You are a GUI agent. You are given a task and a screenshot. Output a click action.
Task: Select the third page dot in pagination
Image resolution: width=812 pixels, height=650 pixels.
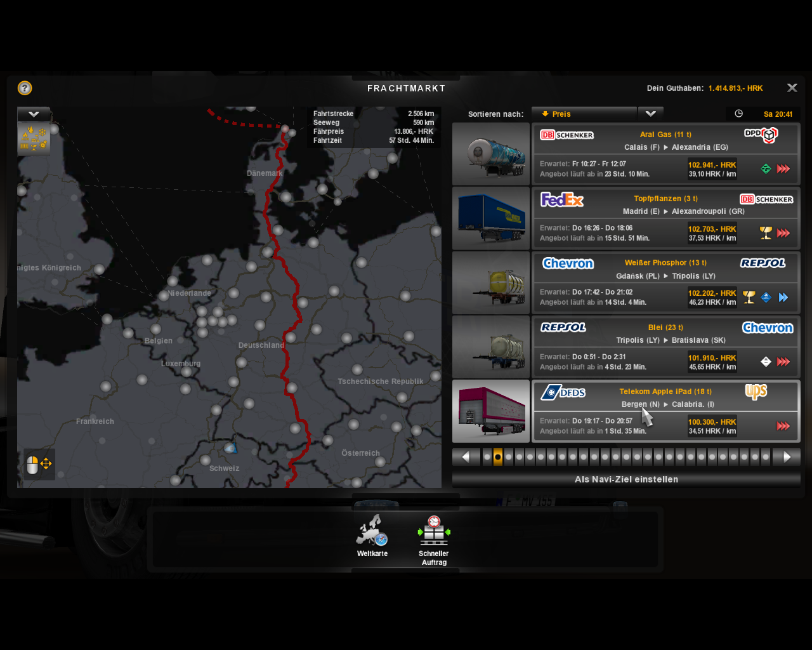[509, 457]
